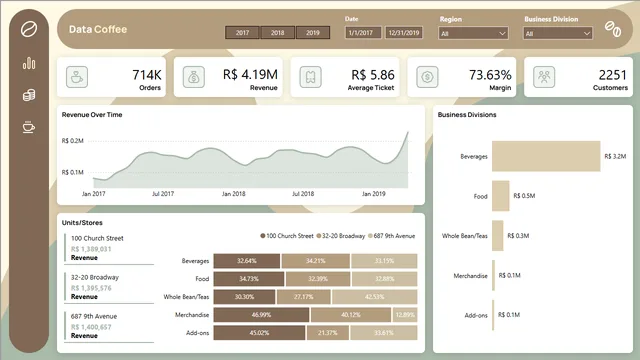Select the Add-ons R$ 0.1M bar

tap(493, 315)
